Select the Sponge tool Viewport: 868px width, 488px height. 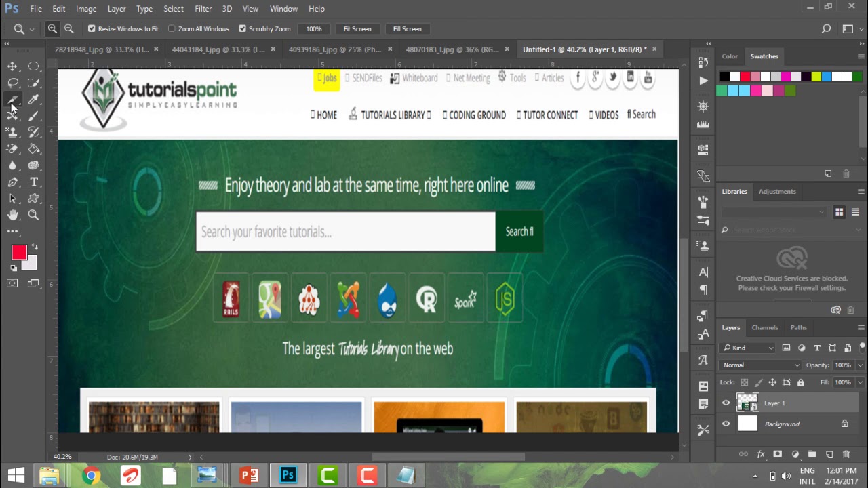tap(33, 165)
